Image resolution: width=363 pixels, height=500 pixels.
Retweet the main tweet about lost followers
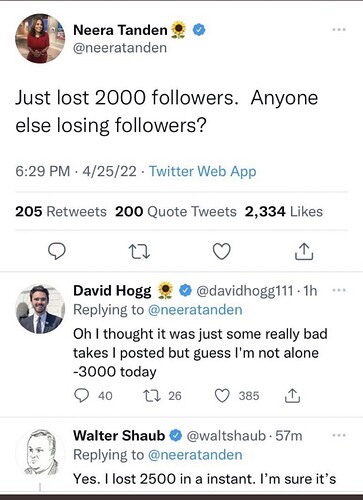139,252
